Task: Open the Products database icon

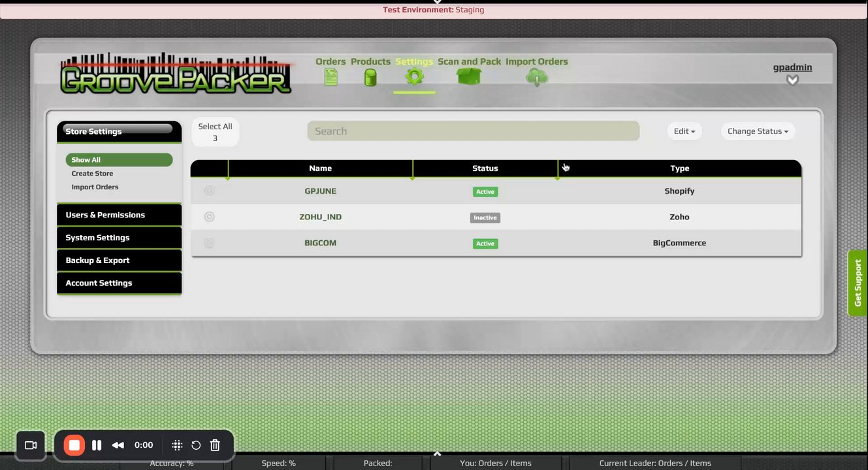Action: click(370, 78)
